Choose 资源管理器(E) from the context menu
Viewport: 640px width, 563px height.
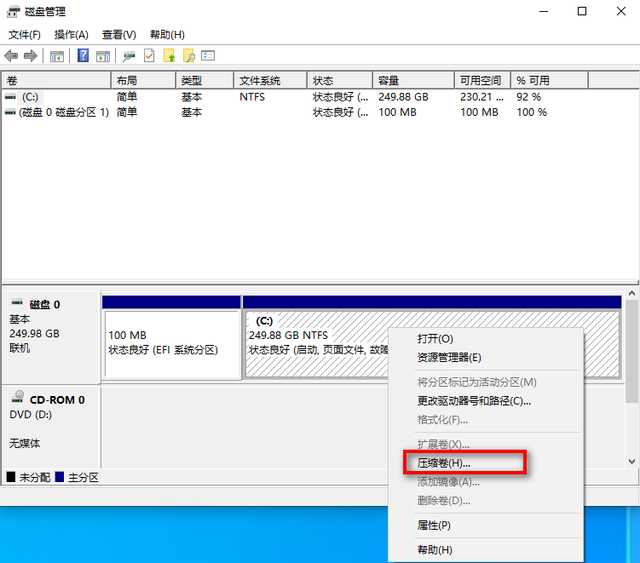click(x=486, y=357)
